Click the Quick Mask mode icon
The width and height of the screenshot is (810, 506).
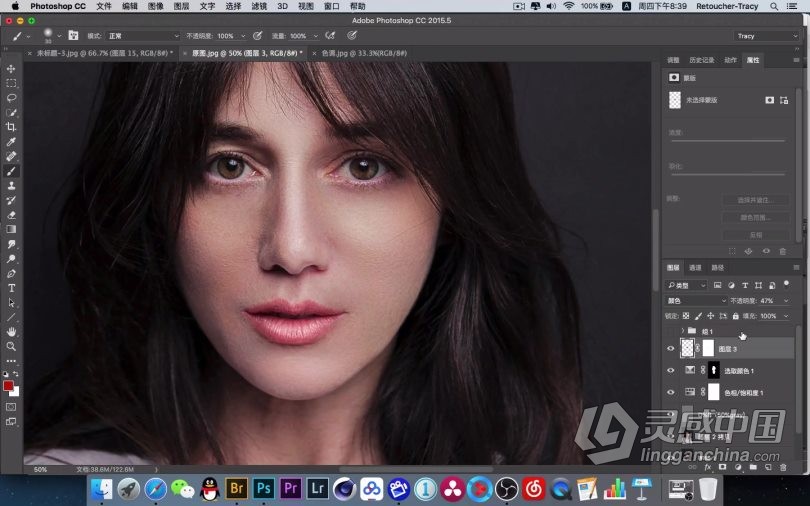click(x=11, y=407)
